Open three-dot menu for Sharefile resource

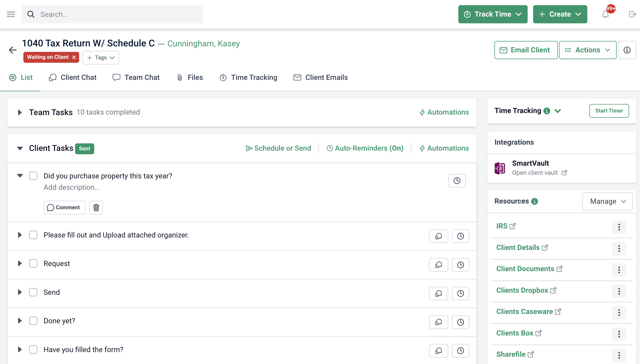(619, 355)
